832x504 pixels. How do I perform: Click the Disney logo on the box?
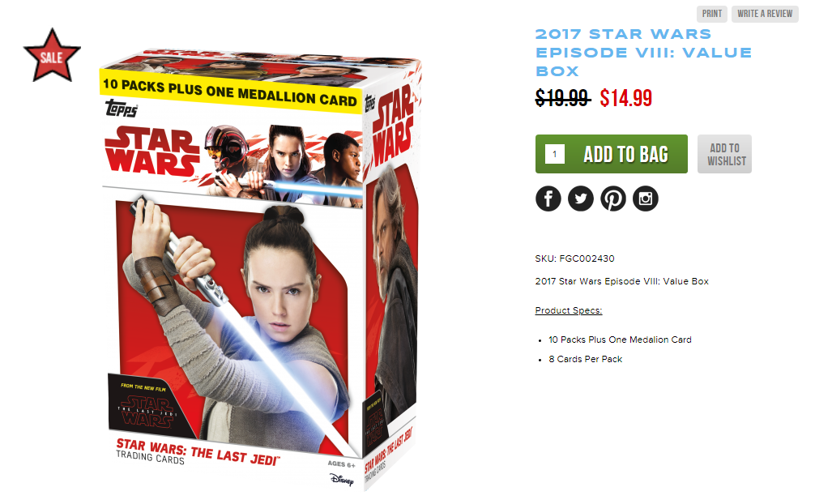pos(342,480)
